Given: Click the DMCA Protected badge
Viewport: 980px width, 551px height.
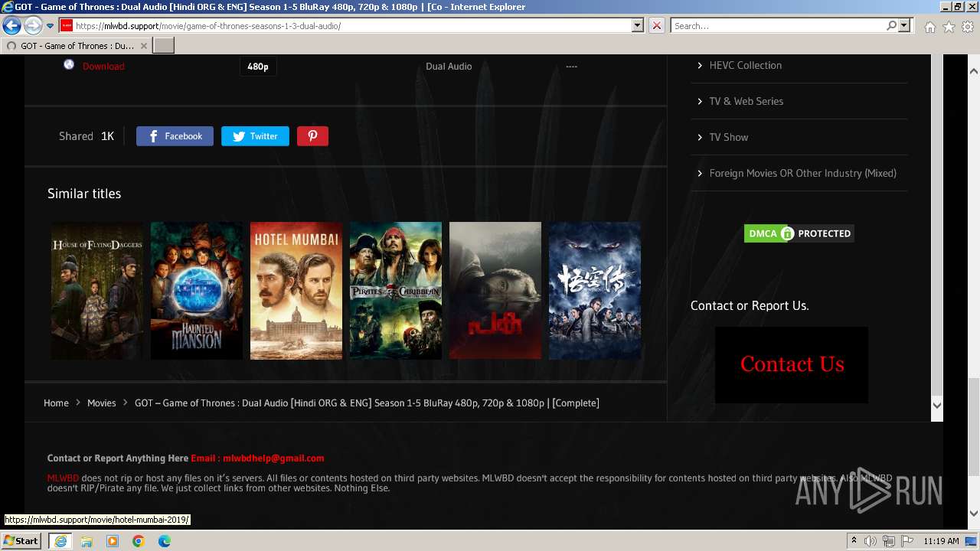Looking at the screenshot, I should 799,233.
